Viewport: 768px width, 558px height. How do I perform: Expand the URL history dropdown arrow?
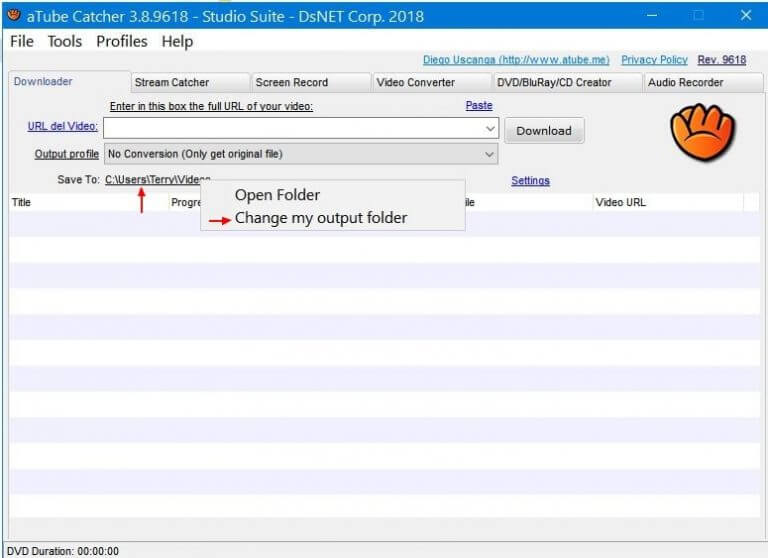[x=490, y=128]
